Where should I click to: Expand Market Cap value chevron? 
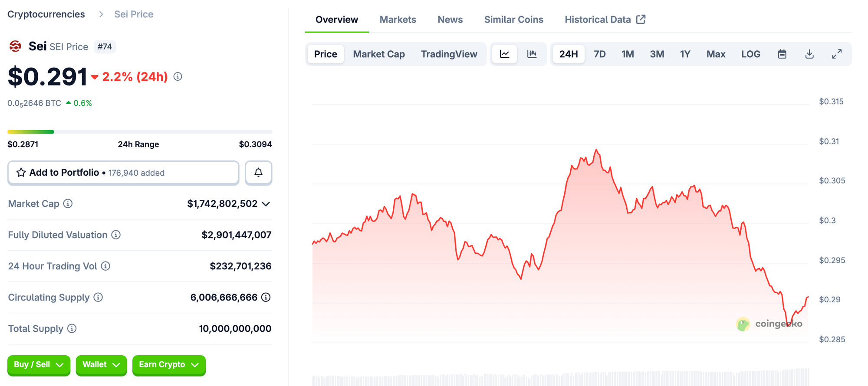tap(266, 204)
